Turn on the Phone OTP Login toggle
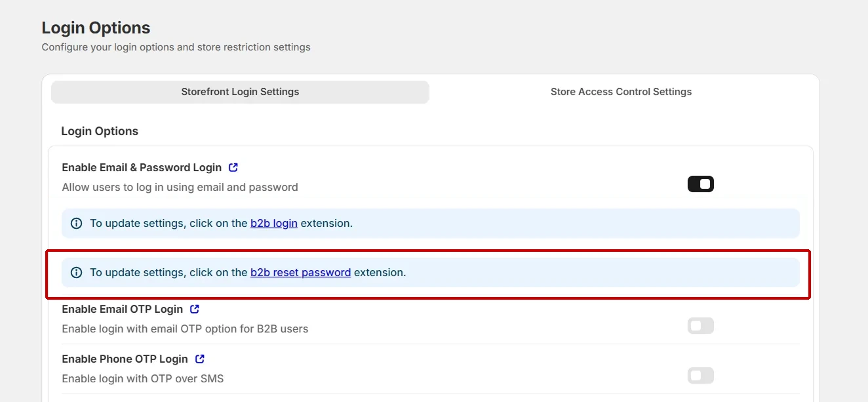This screenshot has width=868, height=402. tap(701, 376)
